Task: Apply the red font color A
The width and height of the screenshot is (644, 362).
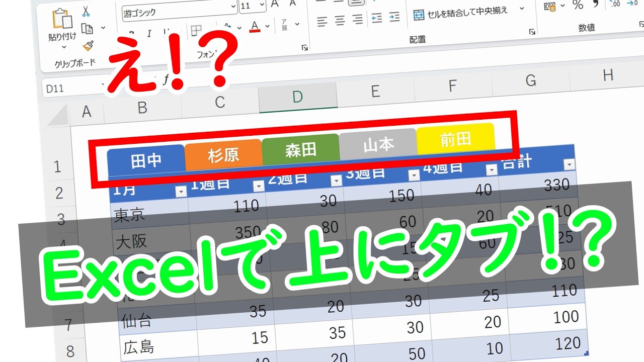Action: click(255, 26)
